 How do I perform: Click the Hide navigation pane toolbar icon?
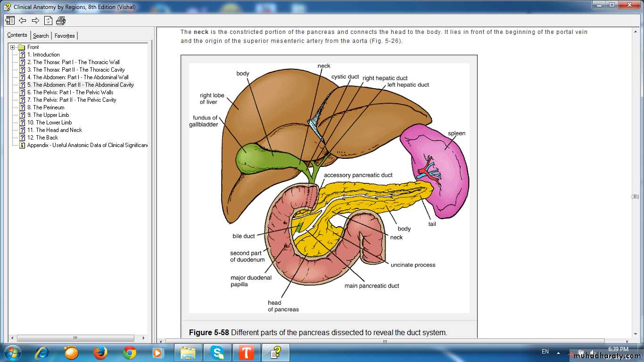pos(10,20)
